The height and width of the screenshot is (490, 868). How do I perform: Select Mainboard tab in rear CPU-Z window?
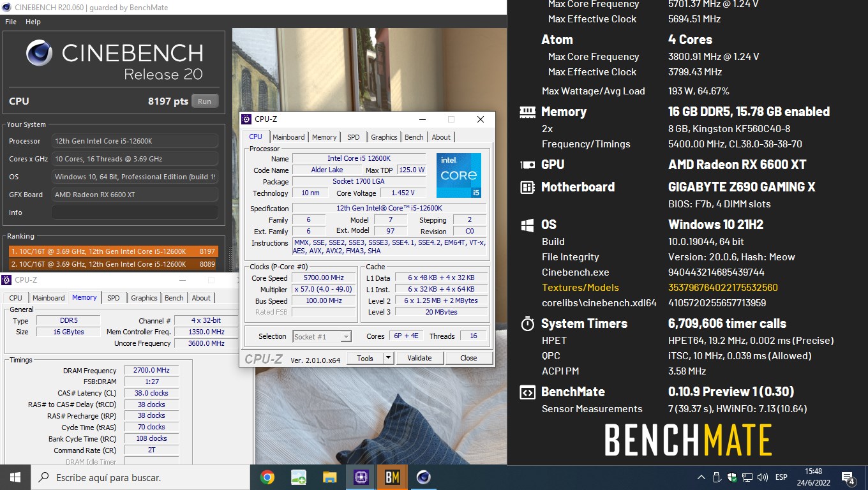49,298
